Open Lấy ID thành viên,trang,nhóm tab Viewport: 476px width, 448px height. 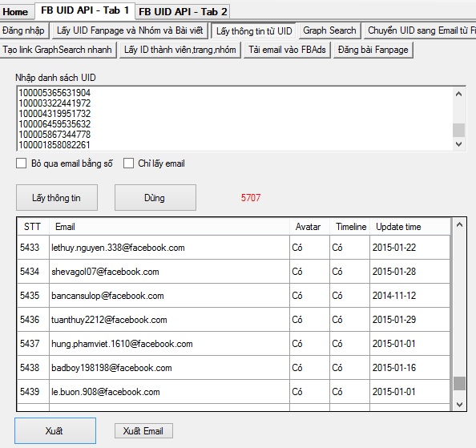(180, 50)
